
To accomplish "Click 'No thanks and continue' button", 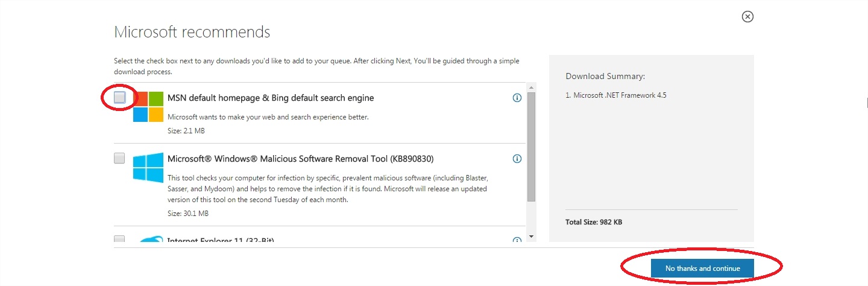I will 702,269.
